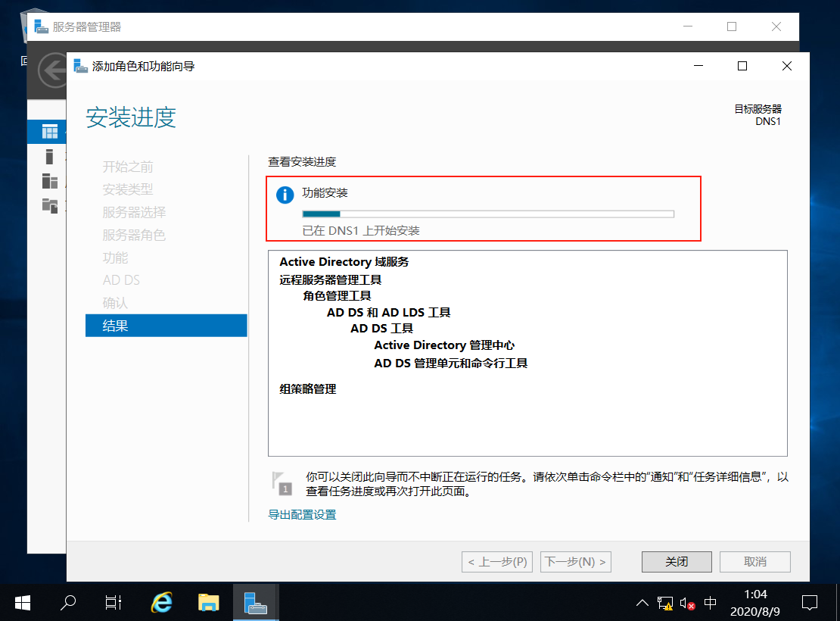Click the 取消 button
Viewport: 840px width, 621px height.
pos(754,561)
